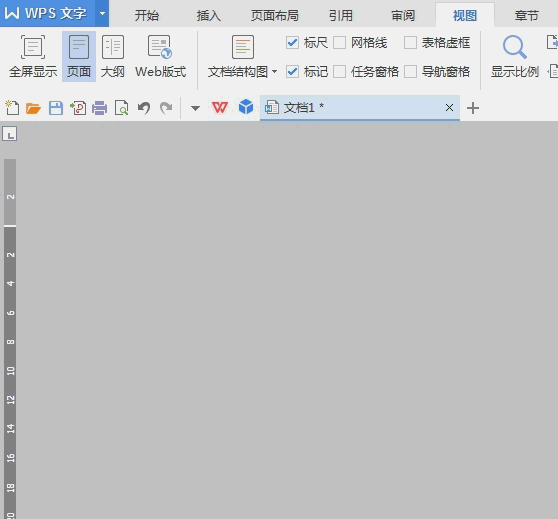Screen dimensions: 558x519
Task: Click the blue cube icon
Action: [246, 106]
